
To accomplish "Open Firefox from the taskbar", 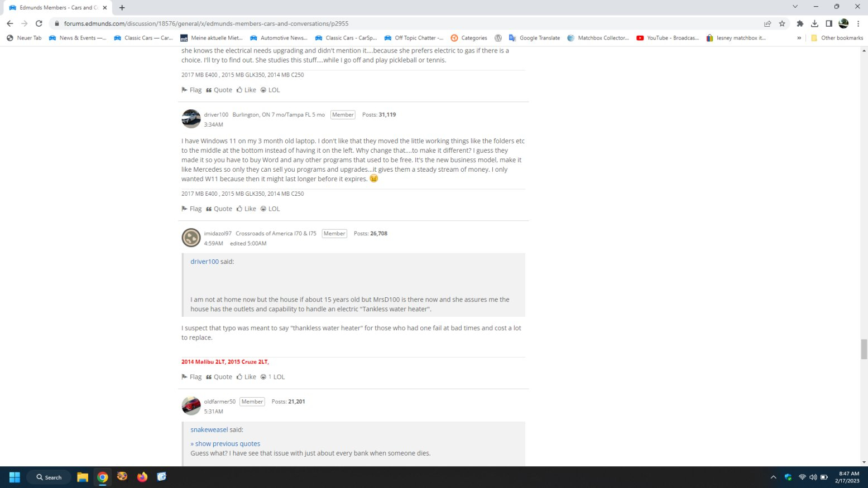I will tap(142, 477).
